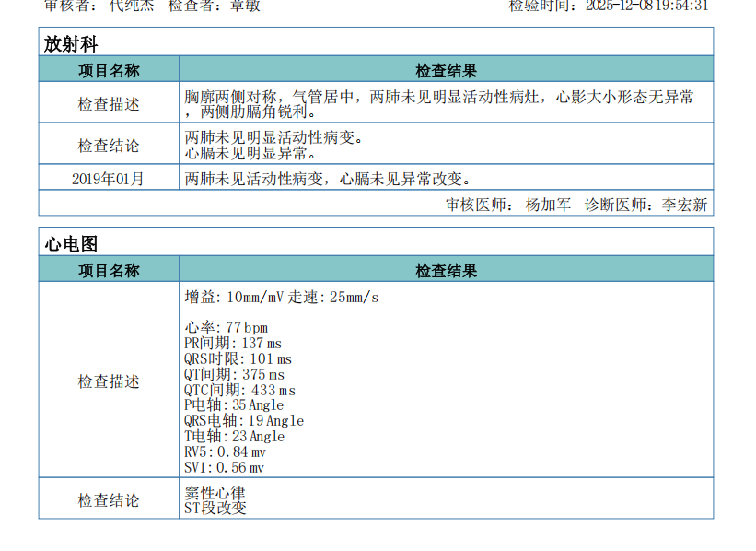
Task: Click the 2019年01月 history date cell
Action: tap(109, 179)
